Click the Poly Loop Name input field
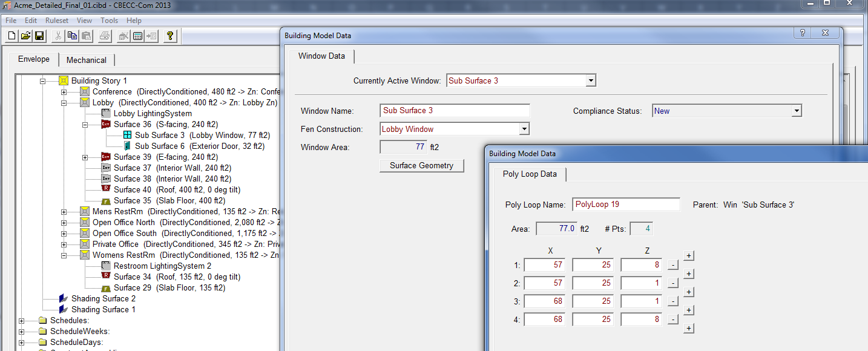Screen dimensions: 868x351 click(626, 205)
